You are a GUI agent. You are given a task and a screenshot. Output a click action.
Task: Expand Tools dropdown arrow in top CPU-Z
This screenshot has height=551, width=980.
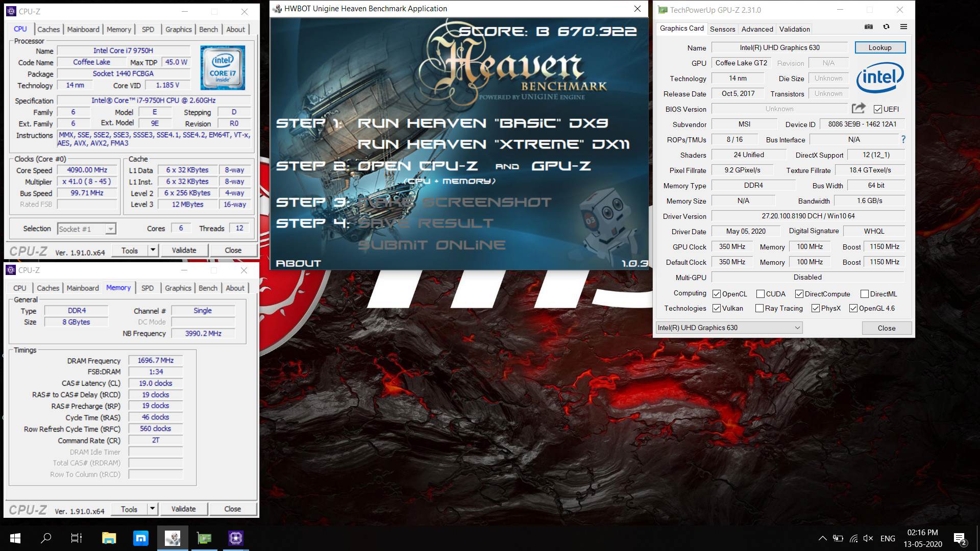(153, 250)
